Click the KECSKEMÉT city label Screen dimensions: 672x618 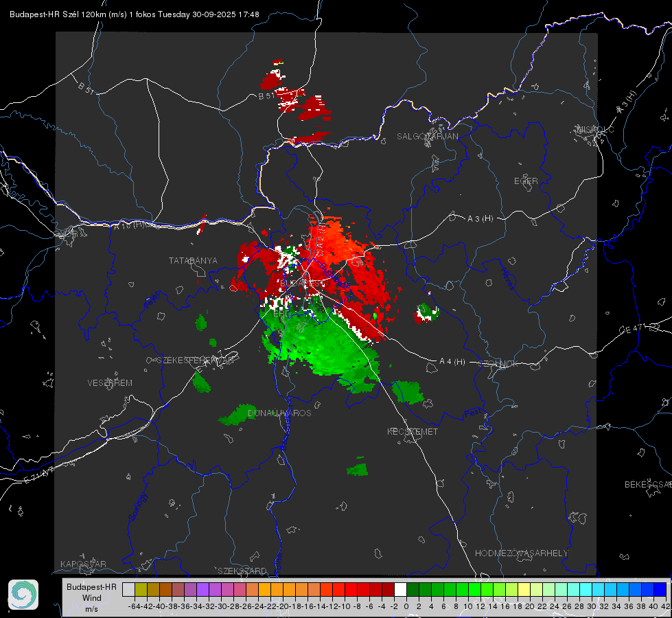[x=413, y=431]
